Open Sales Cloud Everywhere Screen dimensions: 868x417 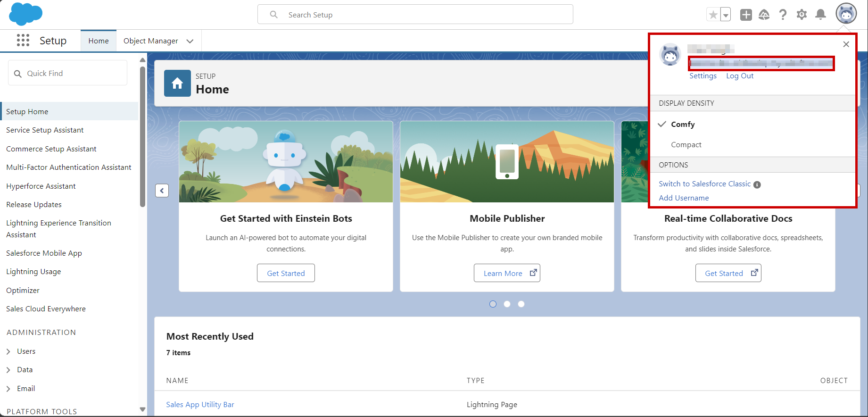(46, 309)
